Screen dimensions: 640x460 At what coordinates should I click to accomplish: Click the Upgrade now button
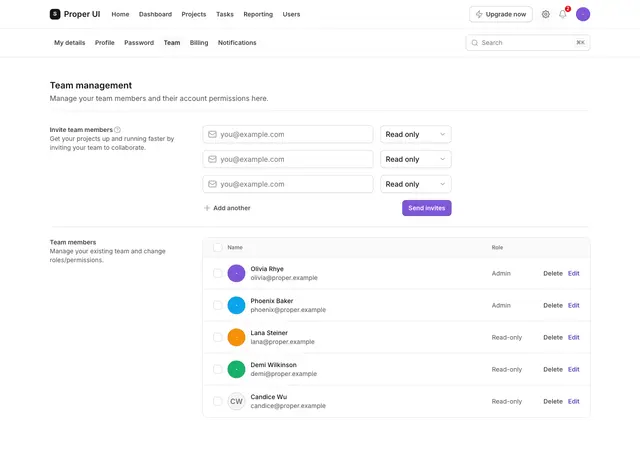500,14
